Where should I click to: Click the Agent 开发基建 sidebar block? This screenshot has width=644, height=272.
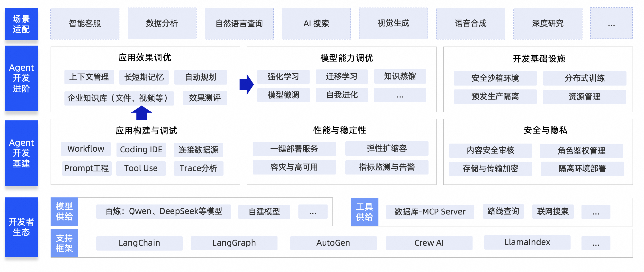(21, 153)
